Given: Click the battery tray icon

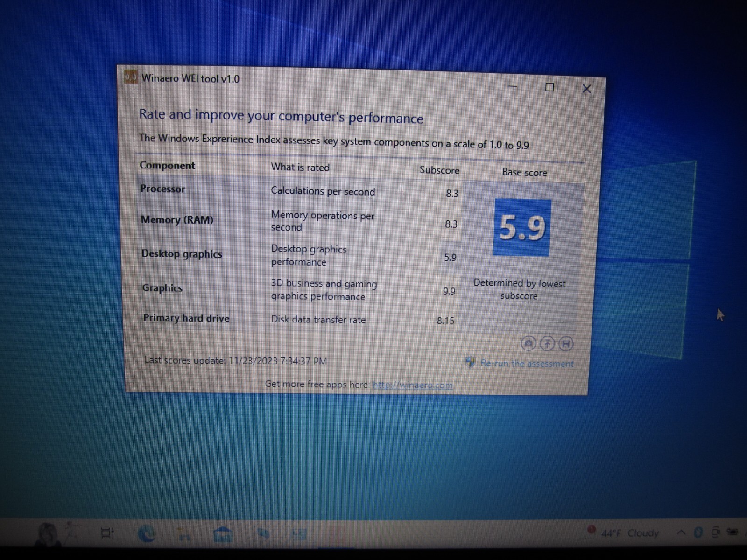Looking at the screenshot, I should (733, 532).
